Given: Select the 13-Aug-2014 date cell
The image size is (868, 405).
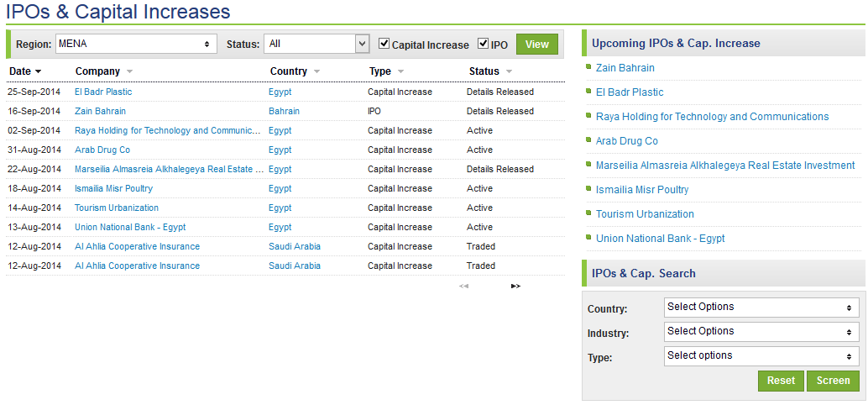Looking at the screenshot, I should (34, 228).
